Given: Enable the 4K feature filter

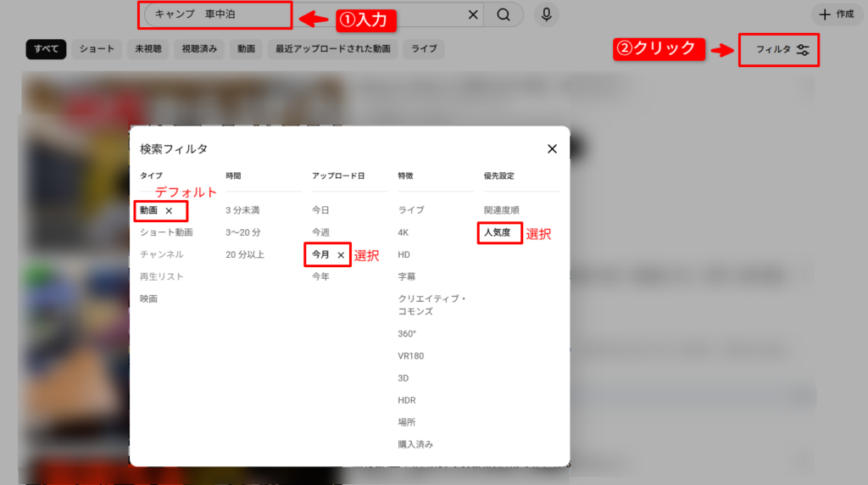Looking at the screenshot, I should 403,232.
